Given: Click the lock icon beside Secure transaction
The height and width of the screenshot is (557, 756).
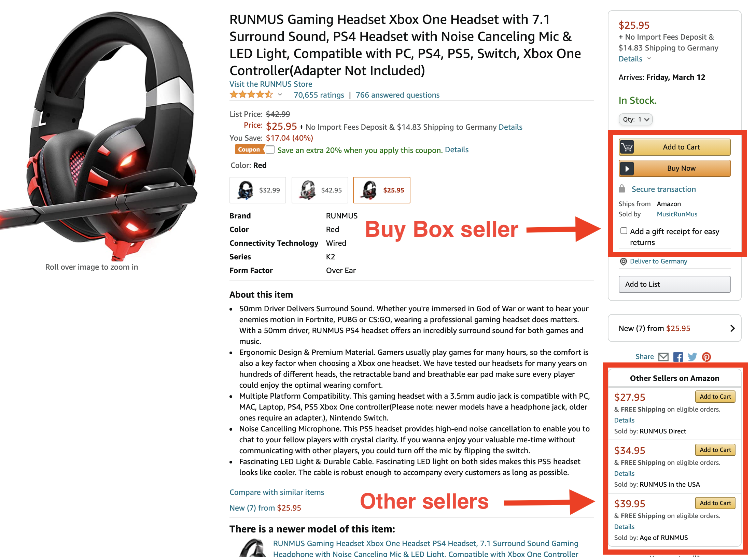Looking at the screenshot, I should pyautogui.click(x=622, y=189).
